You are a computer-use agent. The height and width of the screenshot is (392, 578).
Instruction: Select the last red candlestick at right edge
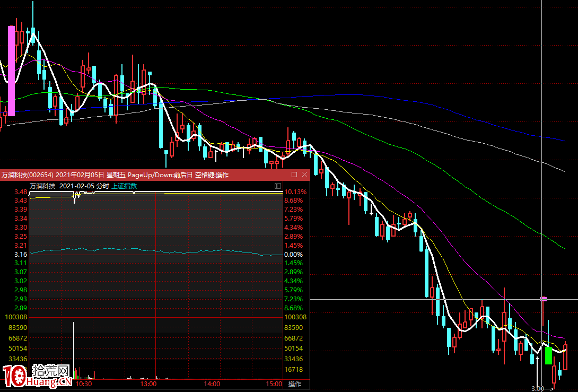tap(565, 356)
